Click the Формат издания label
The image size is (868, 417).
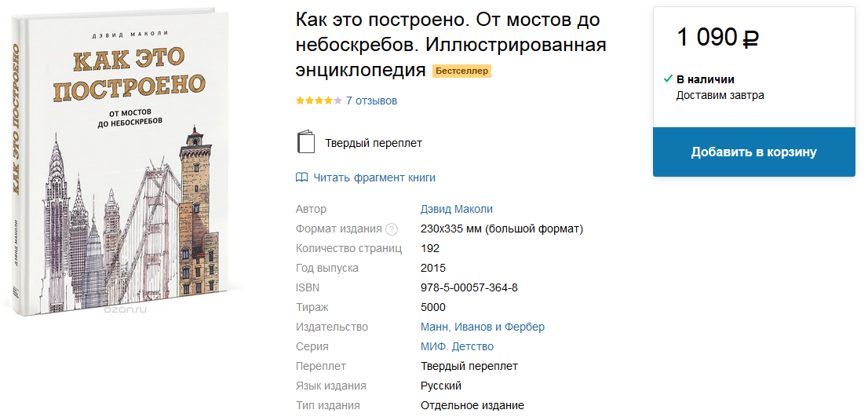coord(338,229)
